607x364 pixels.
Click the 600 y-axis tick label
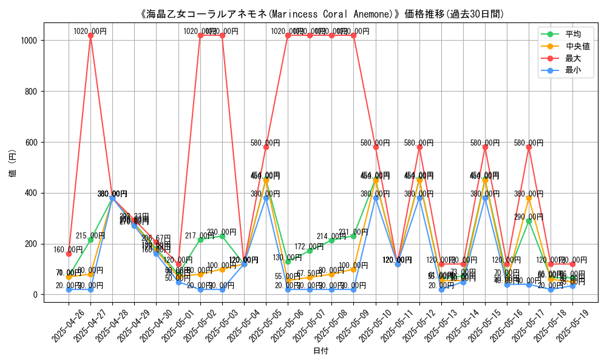point(31,143)
